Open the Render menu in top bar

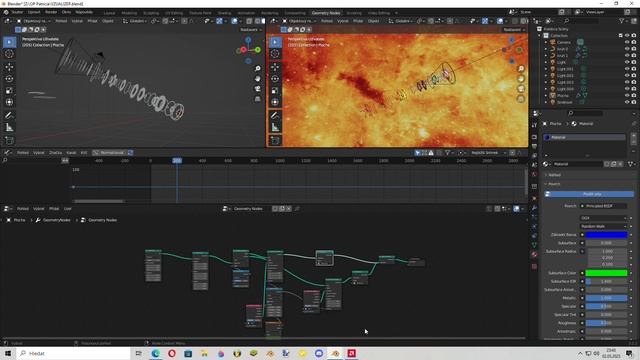(x=51, y=12)
